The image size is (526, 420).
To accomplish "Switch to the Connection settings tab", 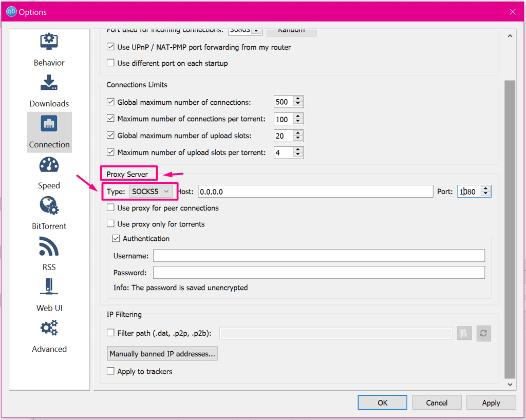I will coord(49,132).
